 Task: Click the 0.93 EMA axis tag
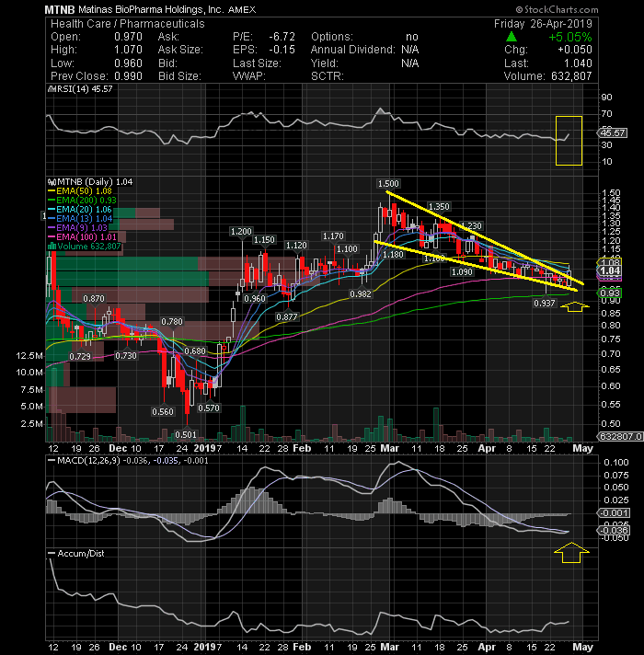point(610,293)
